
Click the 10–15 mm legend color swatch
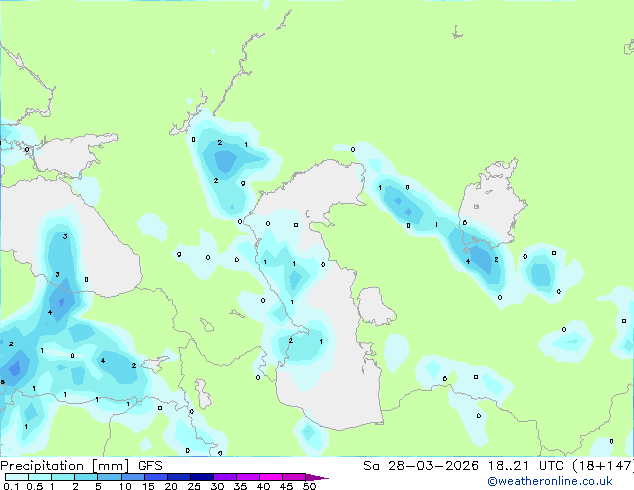point(133,477)
